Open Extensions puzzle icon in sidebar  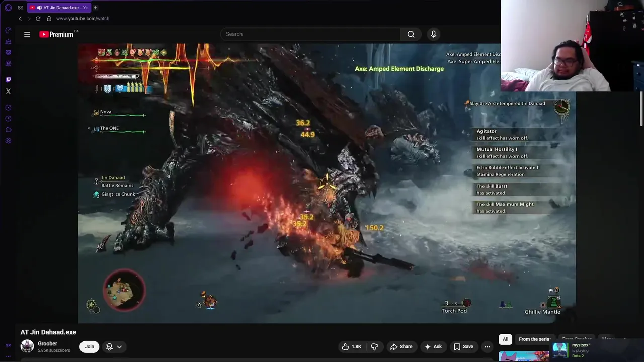8,130
